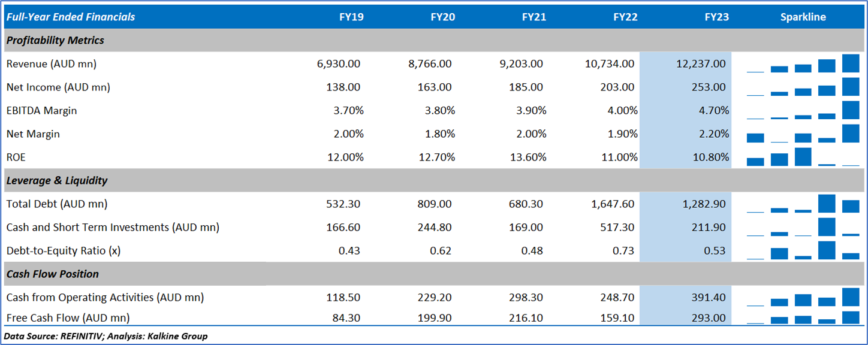Select the Sparkline column header
Viewport: 868px width, 345px height.
pyautogui.click(x=803, y=17)
